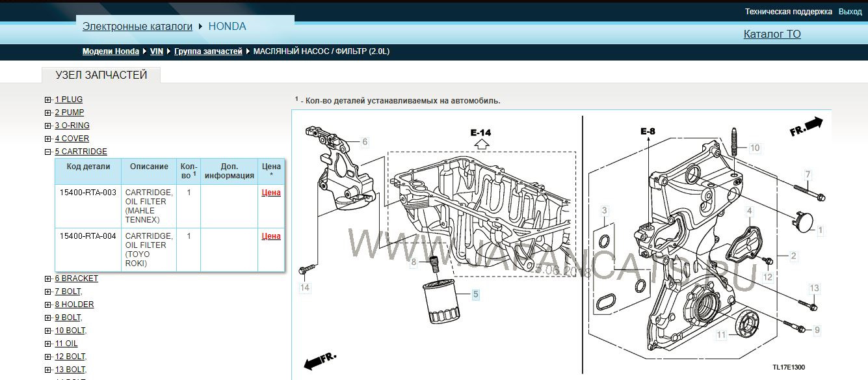This screenshot has height=380, width=868.
Task: Switch to УЗЕЛ ЗАПЧАСТЕЙ tab
Action: point(101,75)
